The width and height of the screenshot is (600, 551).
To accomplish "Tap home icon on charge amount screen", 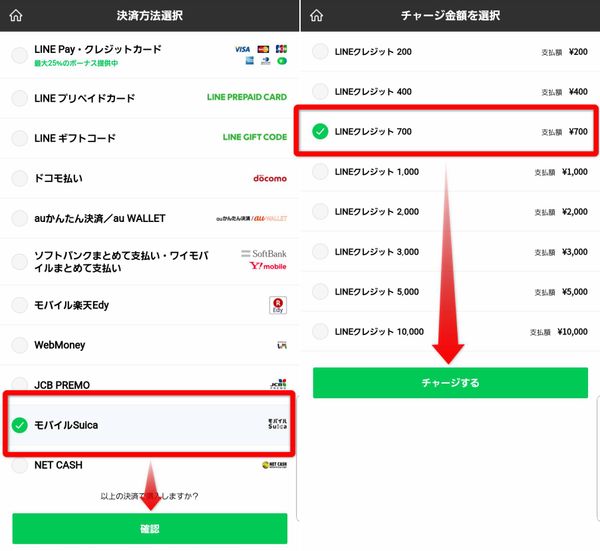I will (316, 16).
